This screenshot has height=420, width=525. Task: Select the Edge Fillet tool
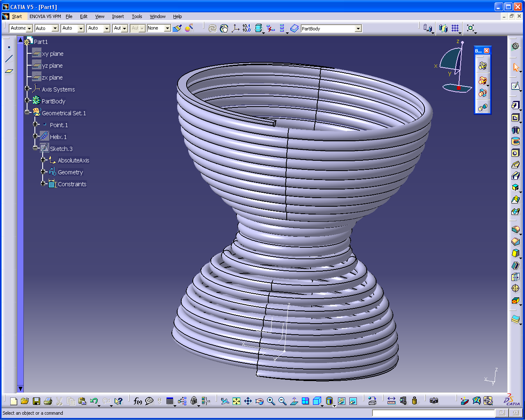(516, 230)
